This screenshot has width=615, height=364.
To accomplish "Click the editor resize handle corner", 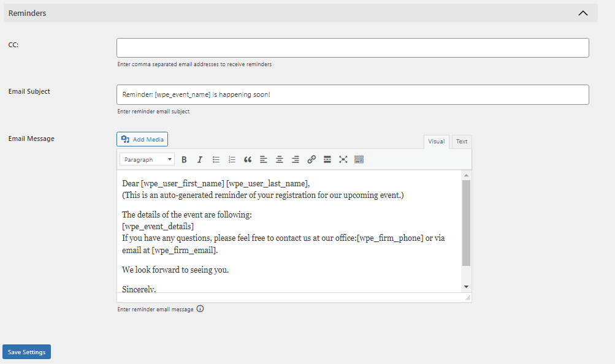I will [x=467, y=298].
